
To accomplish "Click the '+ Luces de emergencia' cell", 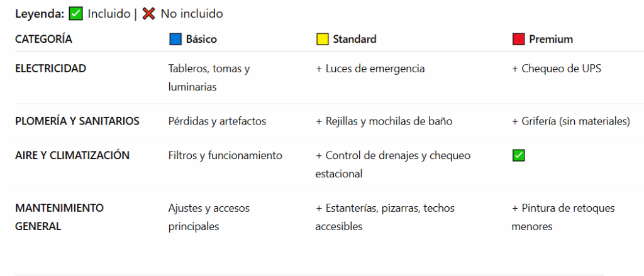I will point(370,69).
